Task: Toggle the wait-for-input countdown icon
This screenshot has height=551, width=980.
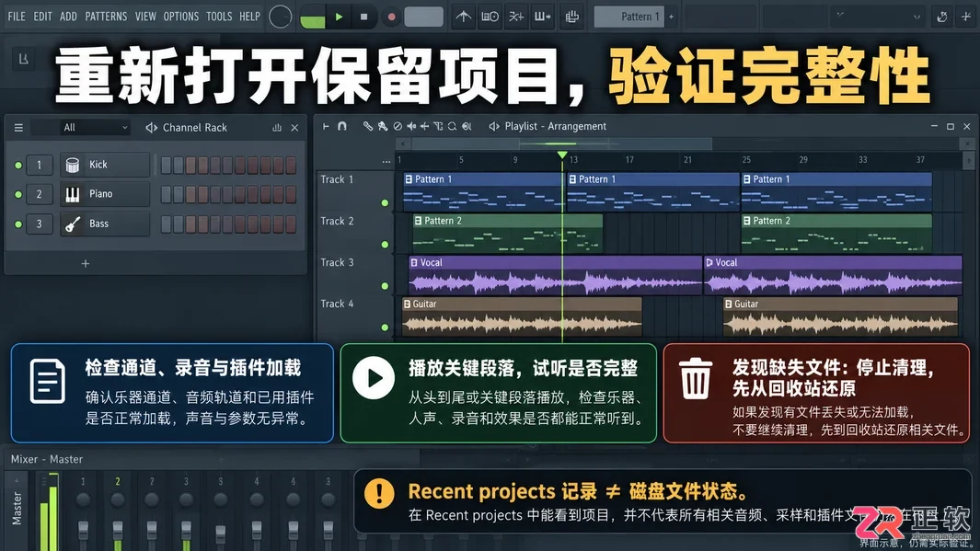Action: click(x=490, y=17)
